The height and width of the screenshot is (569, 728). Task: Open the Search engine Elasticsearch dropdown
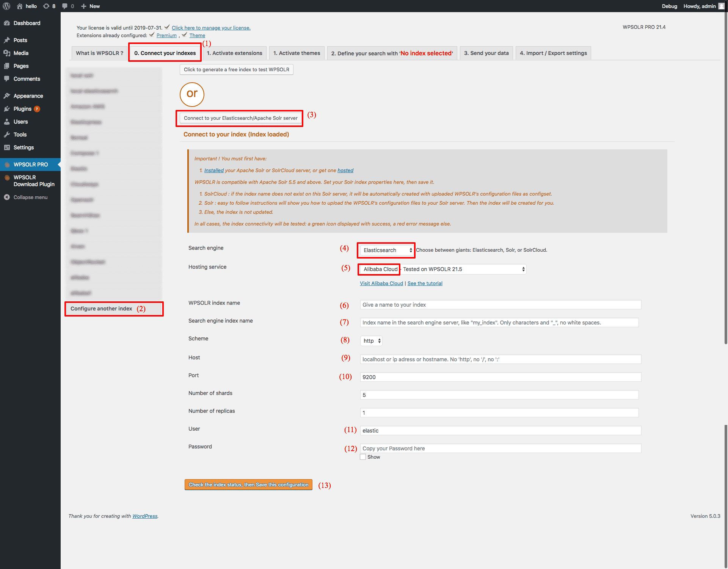click(386, 250)
